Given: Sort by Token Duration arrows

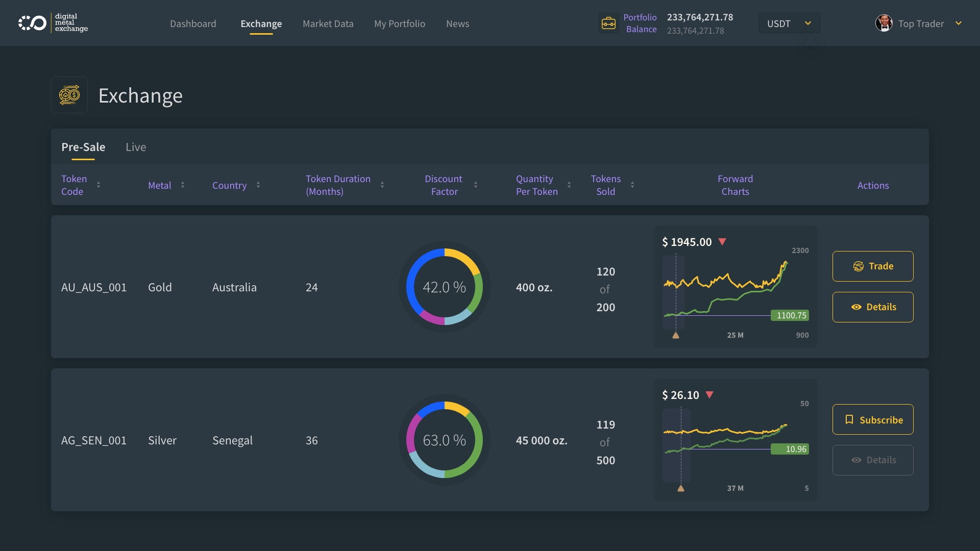Looking at the screenshot, I should point(382,185).
